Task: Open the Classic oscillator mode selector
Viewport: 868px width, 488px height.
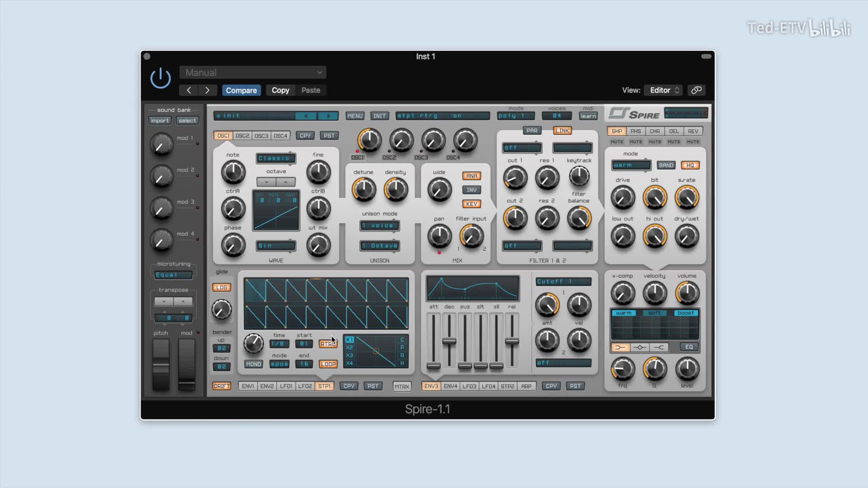Action: tap(276, 158)
